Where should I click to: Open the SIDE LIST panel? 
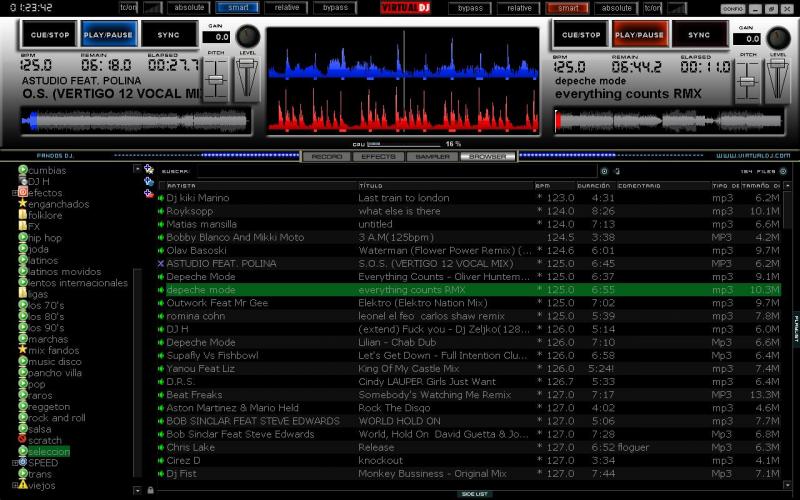tap(474, 494)
